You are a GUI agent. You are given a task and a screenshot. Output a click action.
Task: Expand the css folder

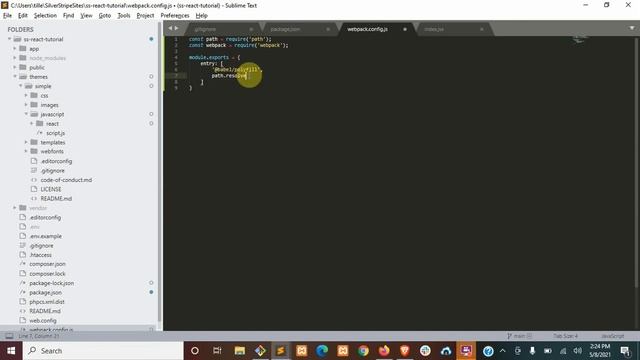[26, 96]
